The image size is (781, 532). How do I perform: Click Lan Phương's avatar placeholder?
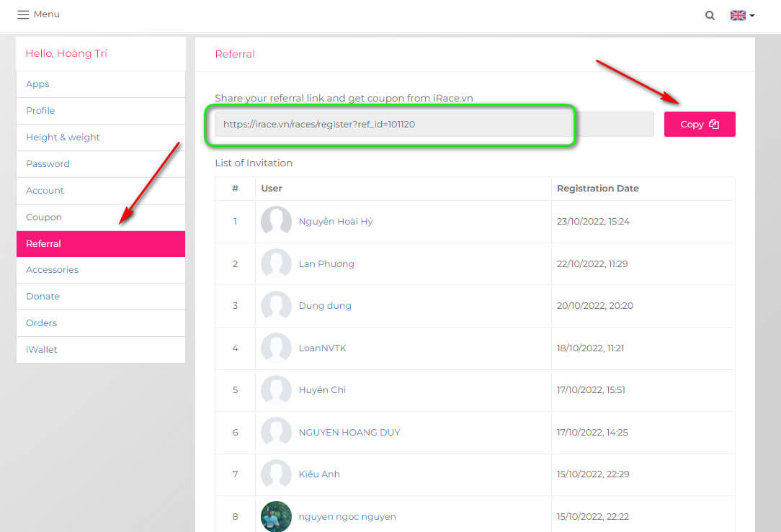(x=276, y=263)
